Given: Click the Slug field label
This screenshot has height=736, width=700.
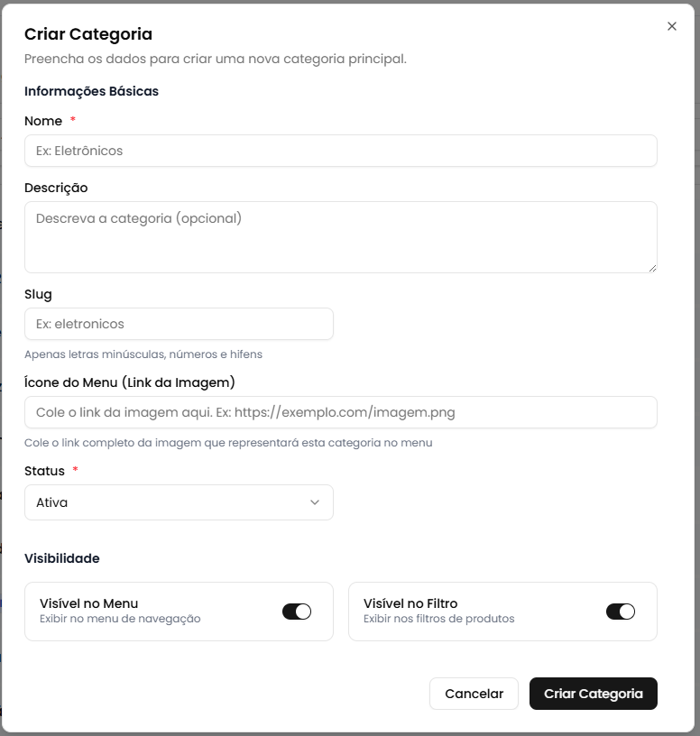Looking at the screenshot, I should 38,294.
